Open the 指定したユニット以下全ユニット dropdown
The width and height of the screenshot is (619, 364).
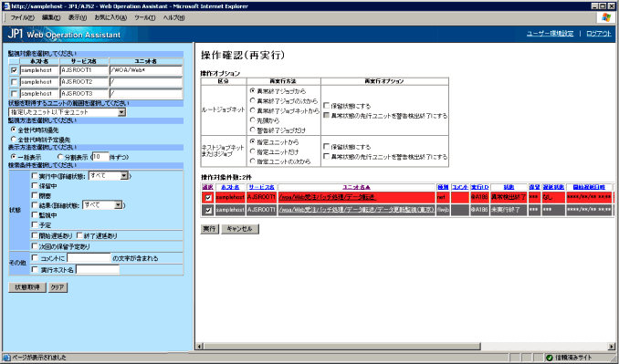point(68,112)
